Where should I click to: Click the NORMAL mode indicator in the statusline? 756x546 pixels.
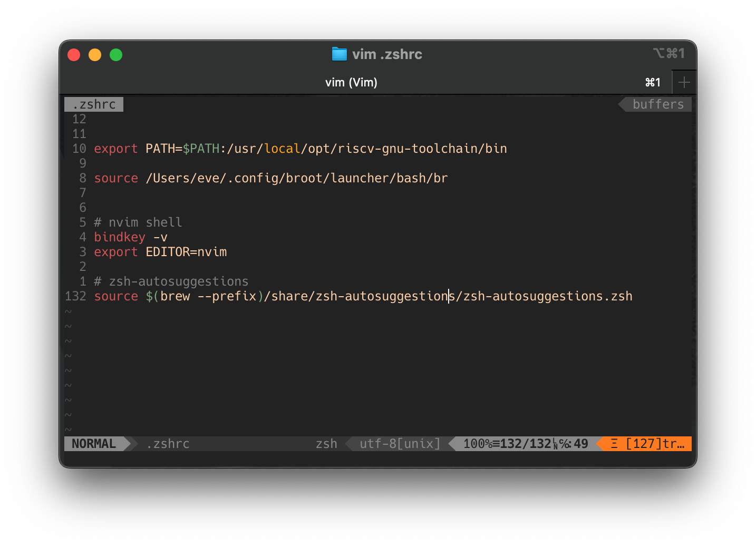(x=95, y=443)
